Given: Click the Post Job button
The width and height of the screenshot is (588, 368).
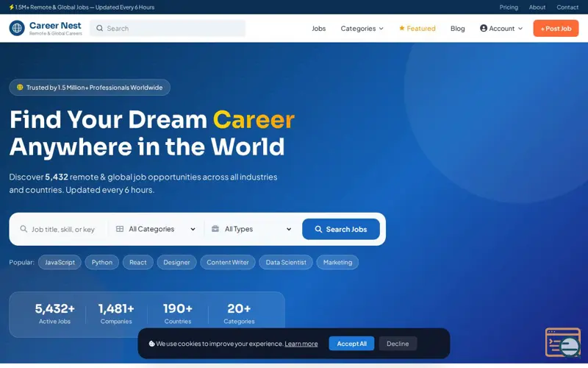Looking at the screenshot, I should point(556,29).
